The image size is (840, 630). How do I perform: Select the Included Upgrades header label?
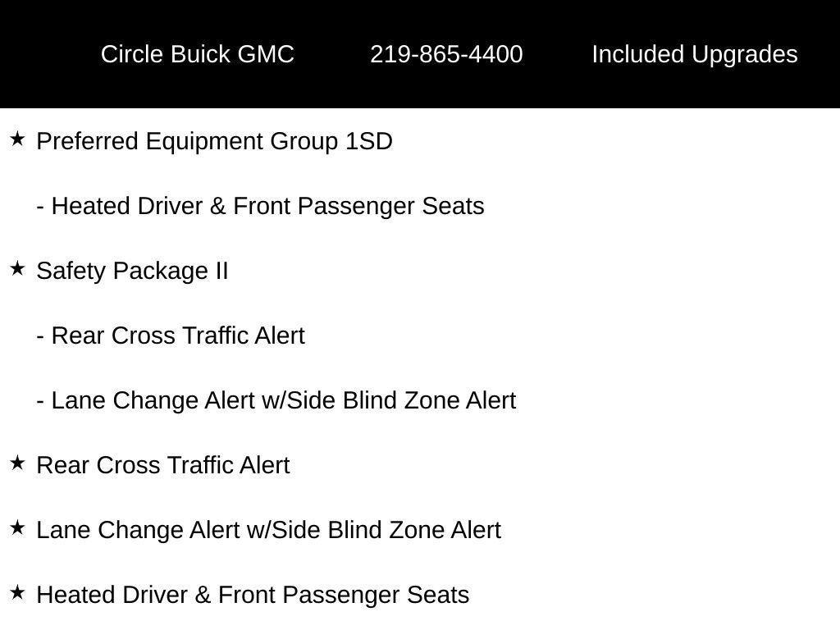[694, 54]
